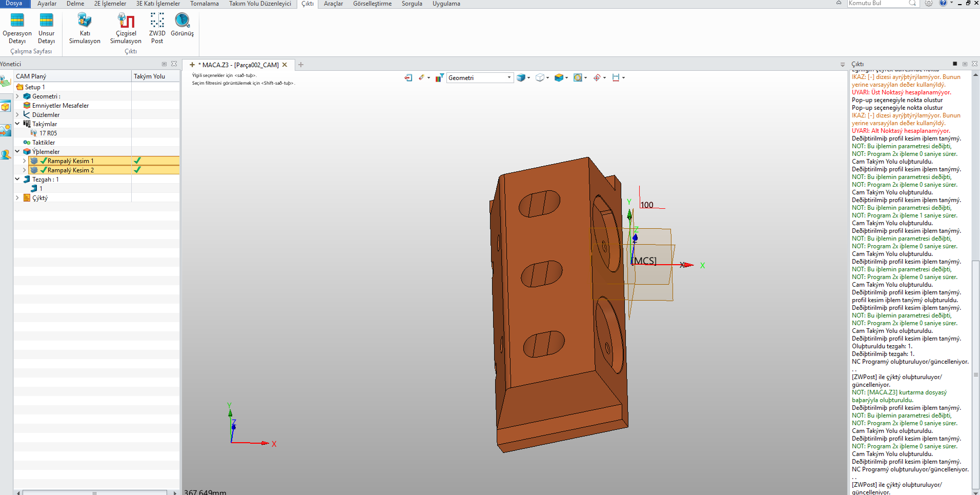Screen dimensions: 980x495
Task: Click the exit arrow icon in view toolbar
Action: (408, 77)
